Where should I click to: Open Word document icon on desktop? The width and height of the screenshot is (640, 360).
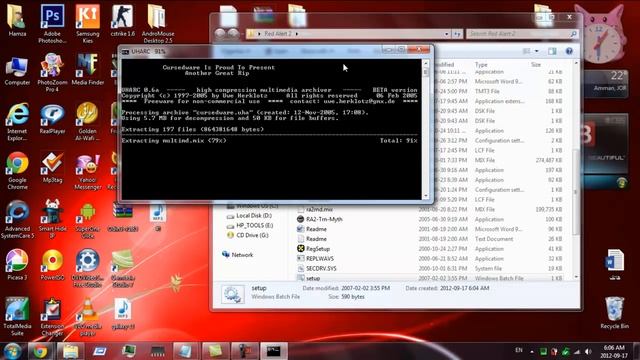pyautogui.click(x=614, y=264)
